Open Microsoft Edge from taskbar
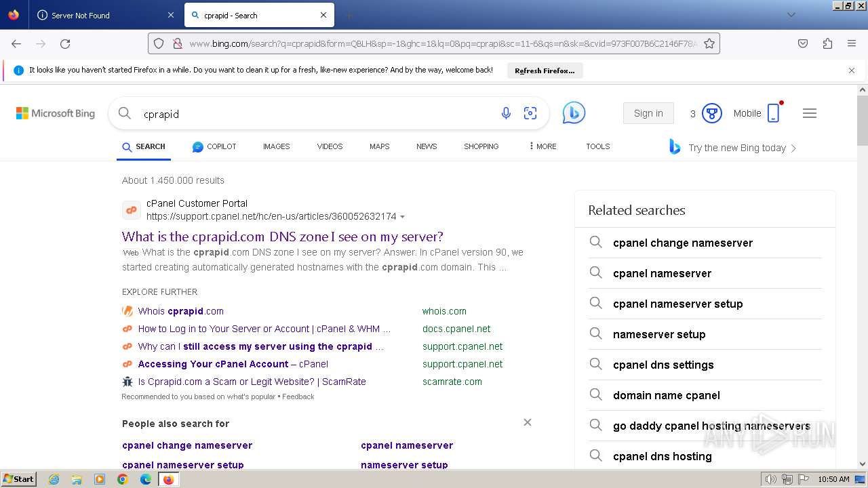868x488 pixels. coord(146,479)
